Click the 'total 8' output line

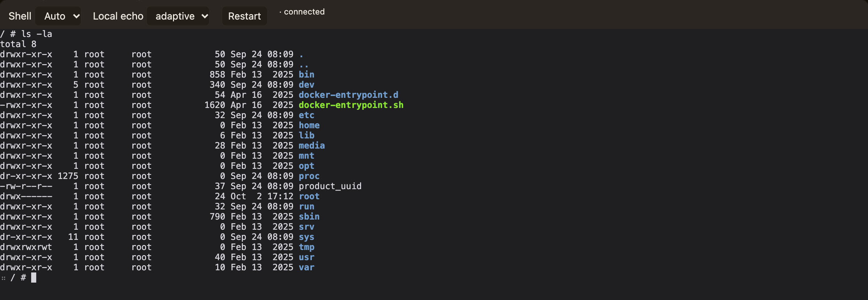tap(18, 44)
